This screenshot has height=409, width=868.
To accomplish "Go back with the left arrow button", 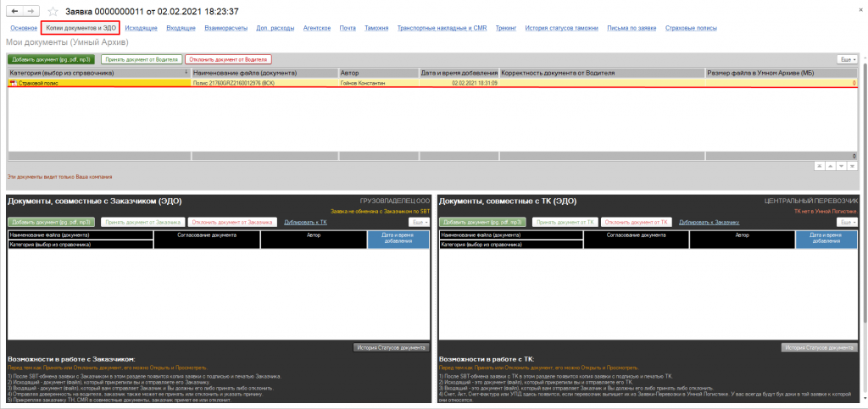I will pyautogui.click(x=14, y=11).
